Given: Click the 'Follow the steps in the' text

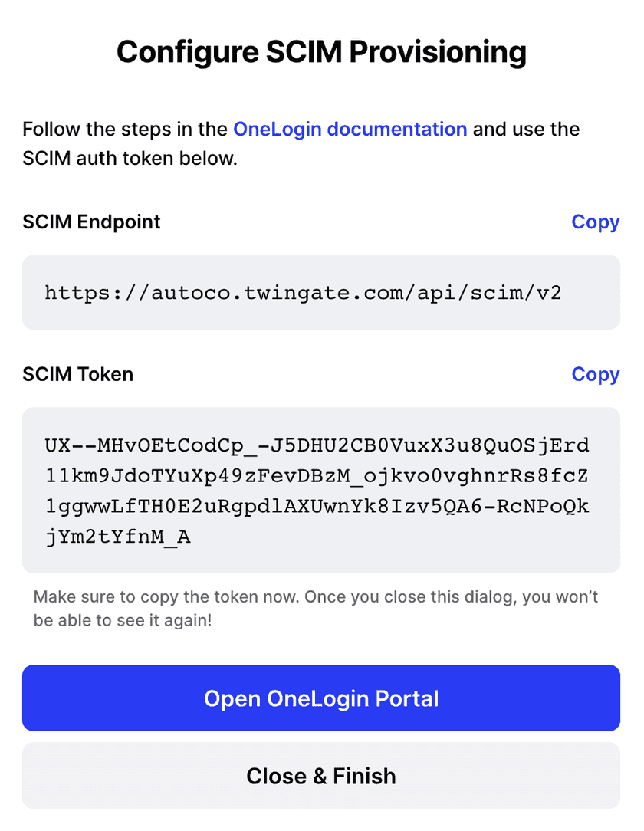Looking at the screenshot, I should pyautogui.click(x=125, y=129).
